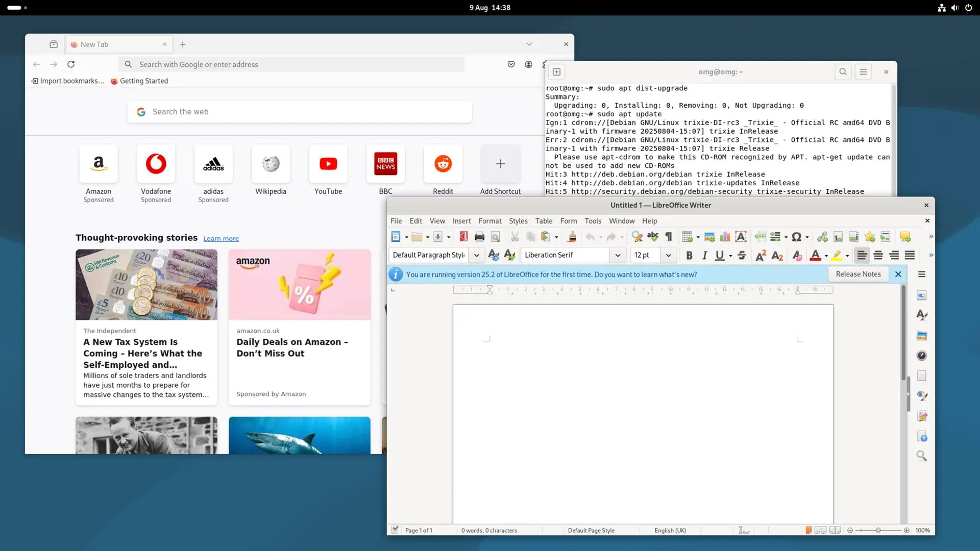Screen dimensions: 980x551
Task: Click the Export as PDF icon
Action: pyautogui.click(x=463, y=237)
